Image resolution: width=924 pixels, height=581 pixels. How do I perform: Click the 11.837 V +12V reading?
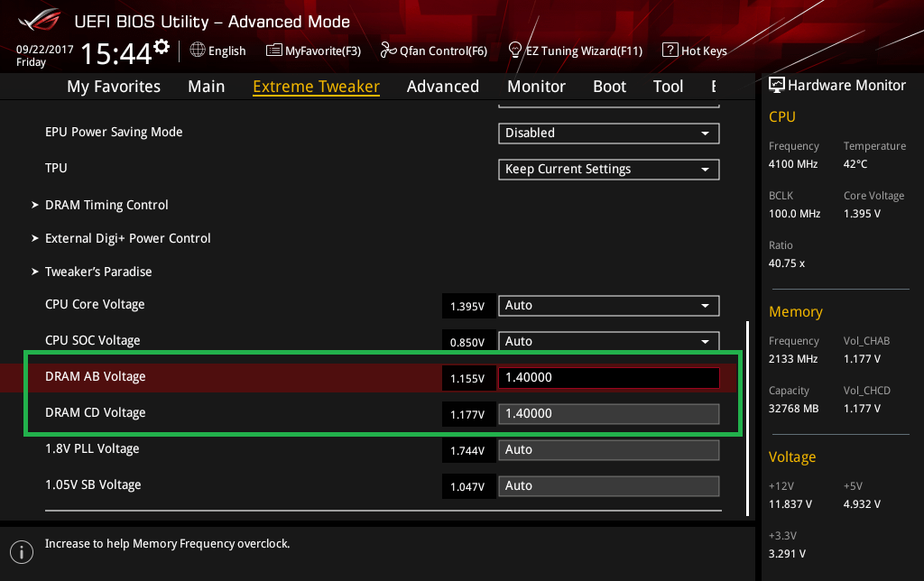(x=790, y=504)
